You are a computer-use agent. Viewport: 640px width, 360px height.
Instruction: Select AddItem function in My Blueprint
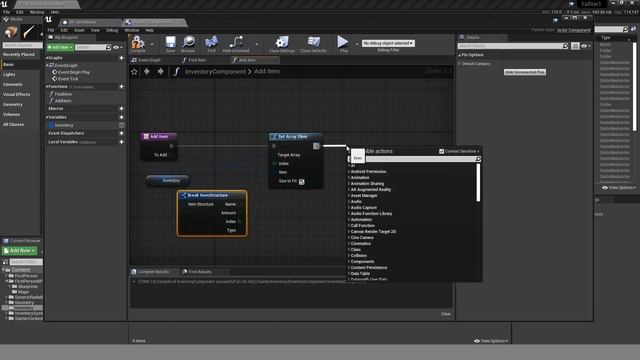tap(62, 101)
